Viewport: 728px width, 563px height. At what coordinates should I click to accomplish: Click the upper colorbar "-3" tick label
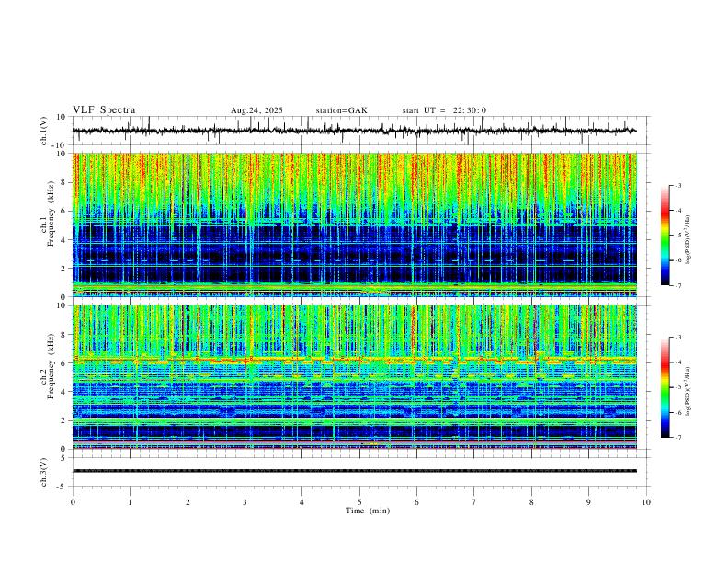pos(677,185)
